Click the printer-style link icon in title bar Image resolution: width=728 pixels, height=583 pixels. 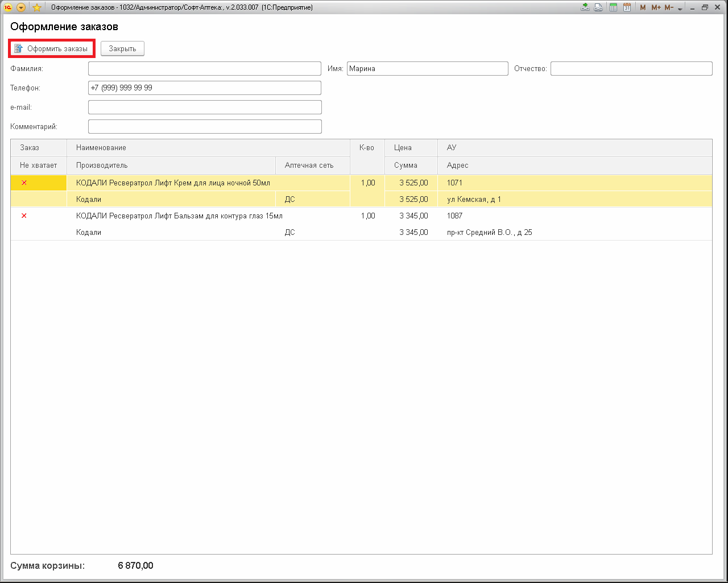click(x=598, y=7)
